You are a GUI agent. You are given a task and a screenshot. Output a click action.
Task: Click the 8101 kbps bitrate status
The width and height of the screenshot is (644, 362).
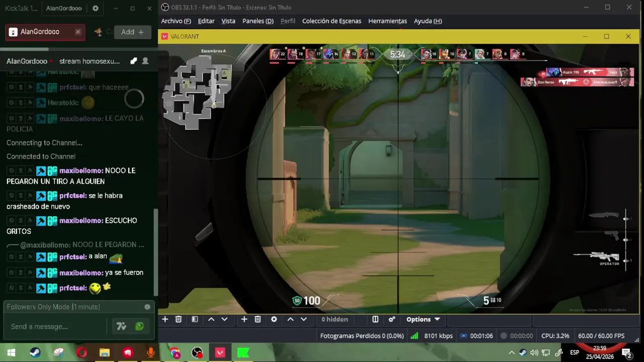438,336
